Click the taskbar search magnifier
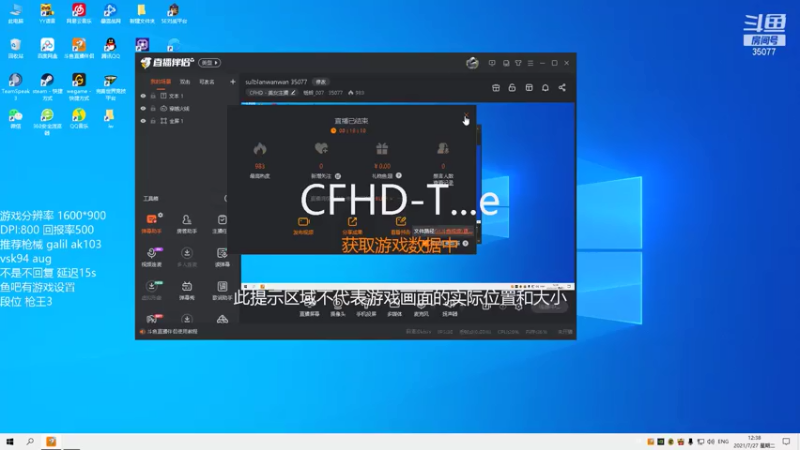Image resolution: width=800 pixels, height=450 pixels. click(x=30, y=442)
